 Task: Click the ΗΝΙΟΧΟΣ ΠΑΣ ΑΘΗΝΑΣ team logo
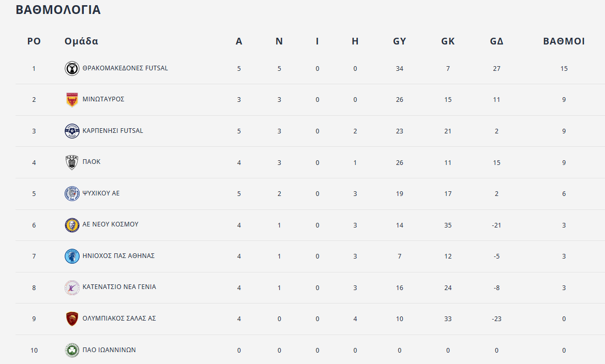pyautogui.click(x=72, y=256)
